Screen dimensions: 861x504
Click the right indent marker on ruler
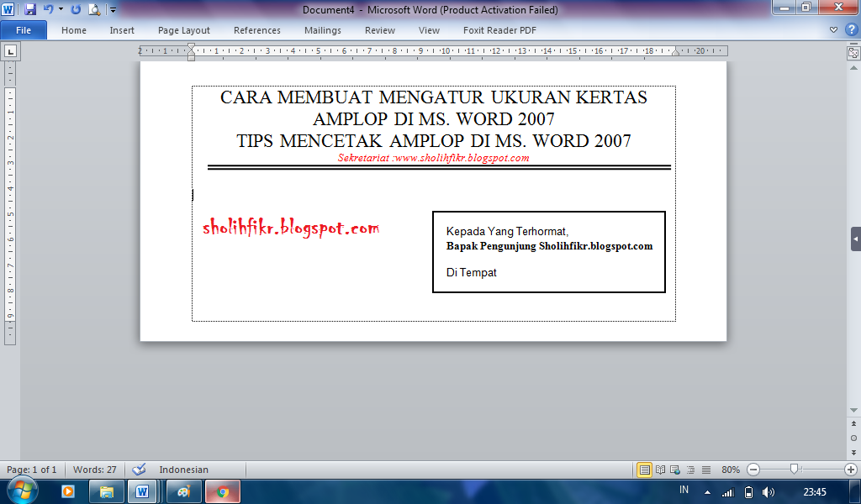tap(676, 53)
